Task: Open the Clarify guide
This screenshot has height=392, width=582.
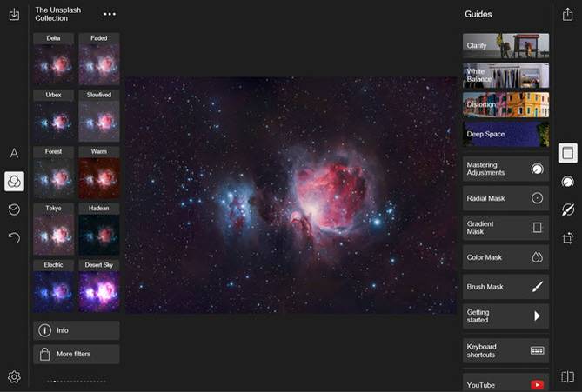Action: coord(505,45)
